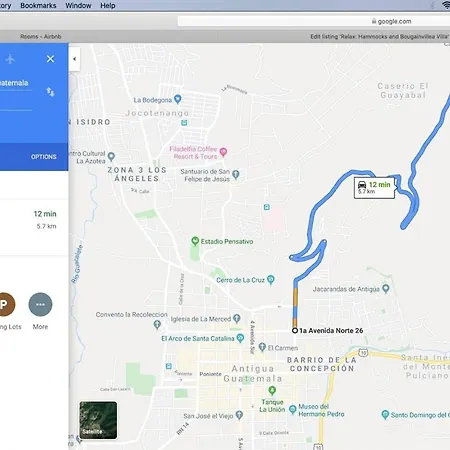Click the 12 min driving route callout
Image resolution: width=450 pixels, height=450 pixels.
coord(375,188)
